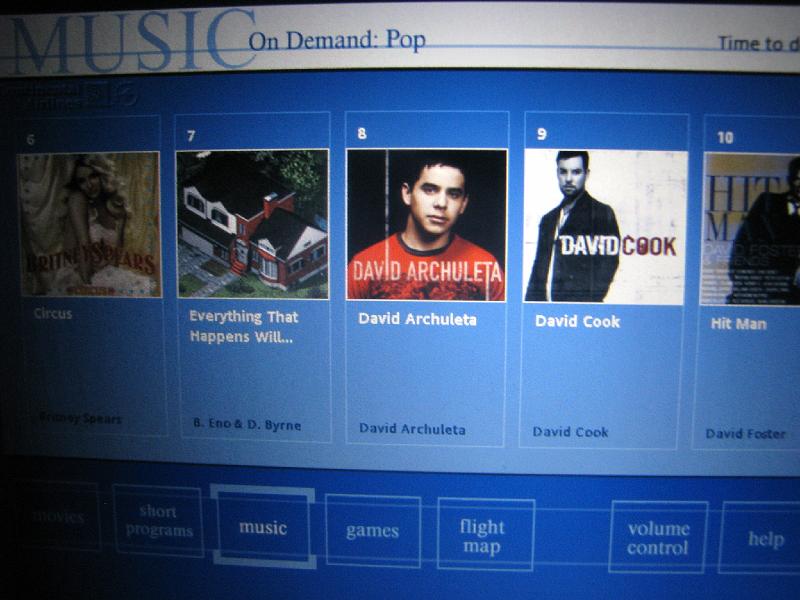Select the music menu button
The height and width of the screenshot is (600, 800).
[x=263, y=527]
